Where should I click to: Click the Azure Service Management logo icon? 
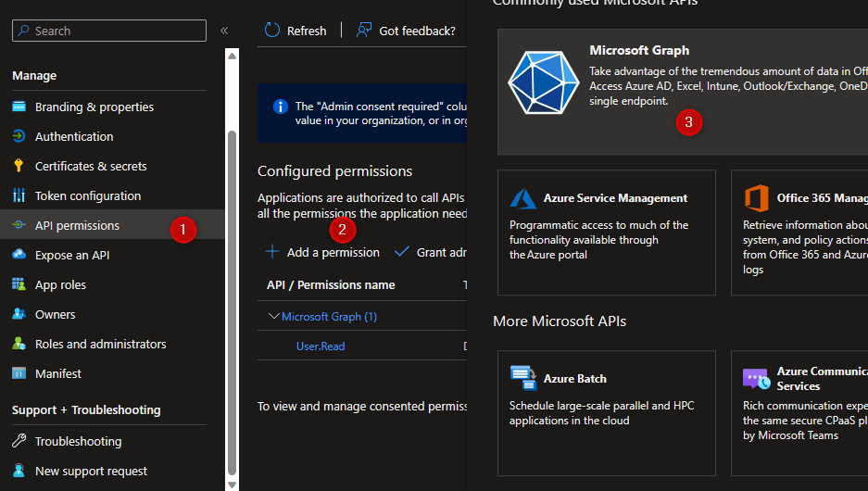pos(523,198)
